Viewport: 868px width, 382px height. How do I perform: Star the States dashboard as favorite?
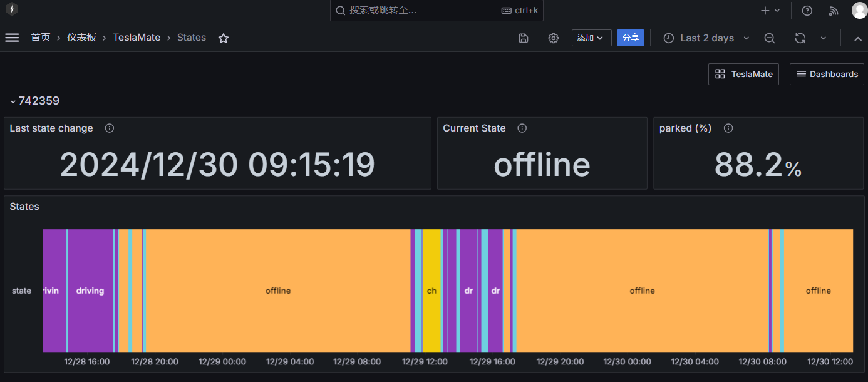224,38
